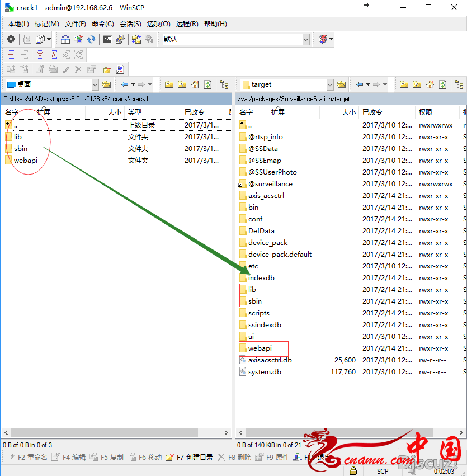Sort remote files by 已改变 column
The width and height of the screenshot is (467, 476).
pos(372,112)
